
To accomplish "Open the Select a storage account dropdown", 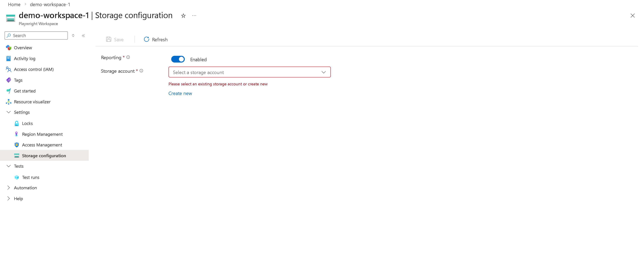I will [x=249, y=72].
